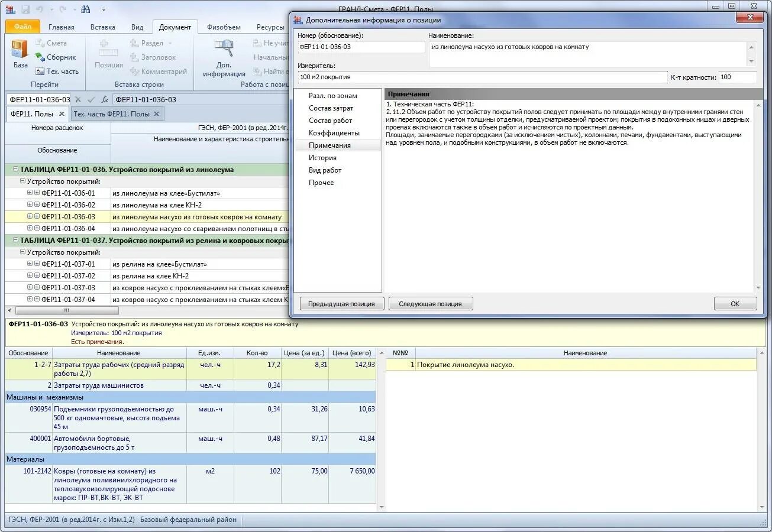Focus the К-т кратности field

point(737,77)
